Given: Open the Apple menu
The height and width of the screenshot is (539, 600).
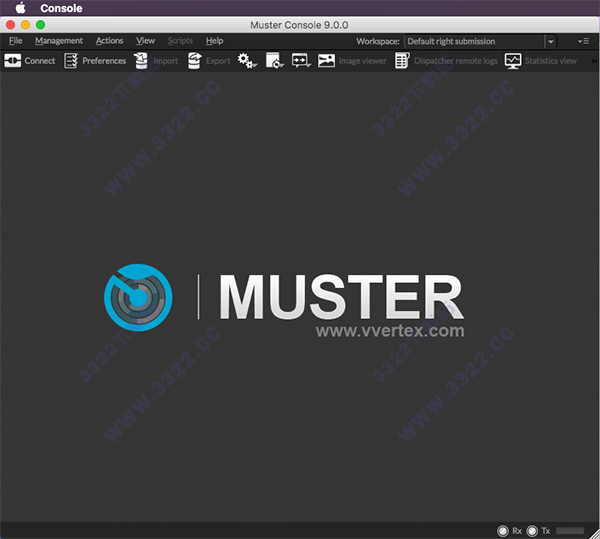Looking at the screenshot, I should click(21, 8).
